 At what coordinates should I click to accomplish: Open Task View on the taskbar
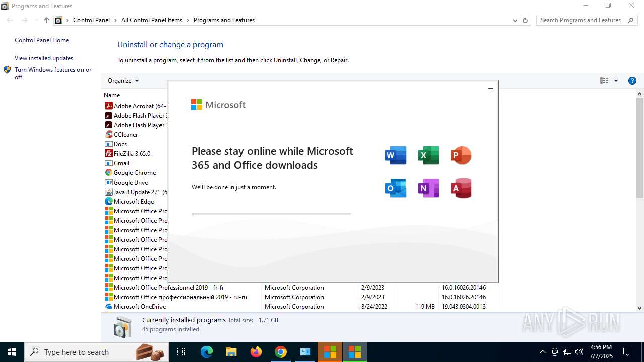[181, 352]
